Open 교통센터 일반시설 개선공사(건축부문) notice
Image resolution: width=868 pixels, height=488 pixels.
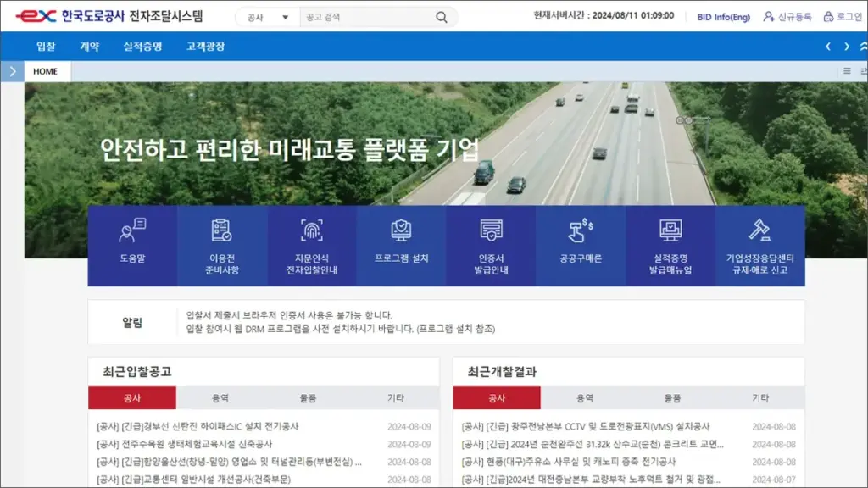[193, 480]
